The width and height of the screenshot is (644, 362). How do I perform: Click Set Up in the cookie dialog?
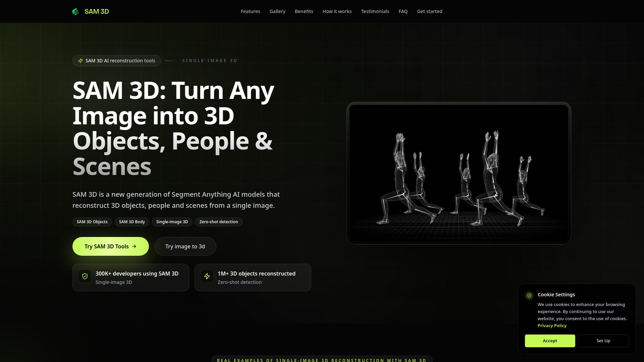(603, 341)
